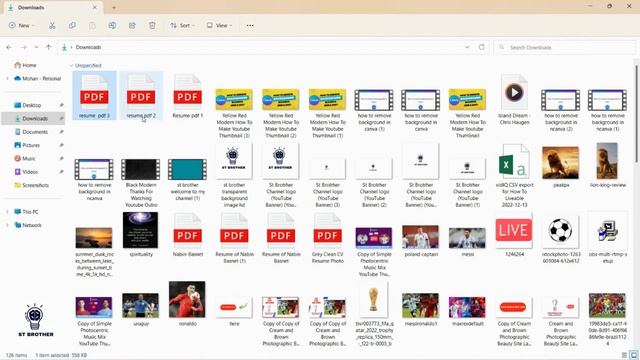Select the summer dusk rocks wallpaper image

pos(94,252)
